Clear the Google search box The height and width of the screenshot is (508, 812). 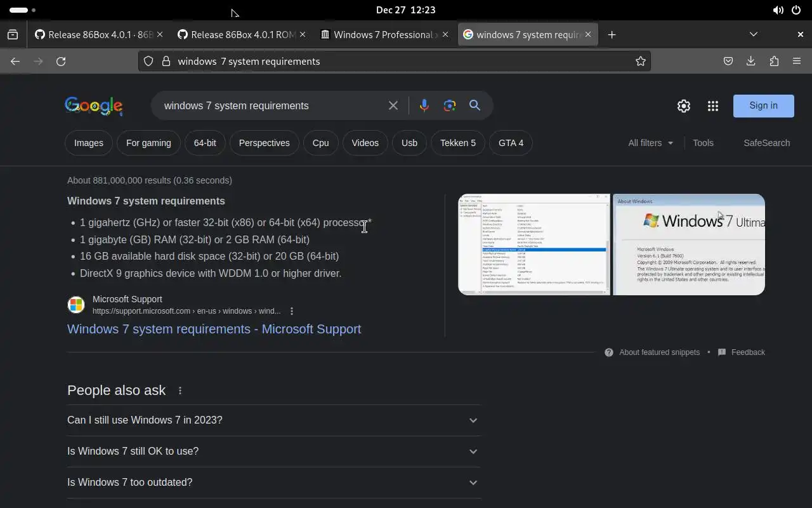click(393, 105)
